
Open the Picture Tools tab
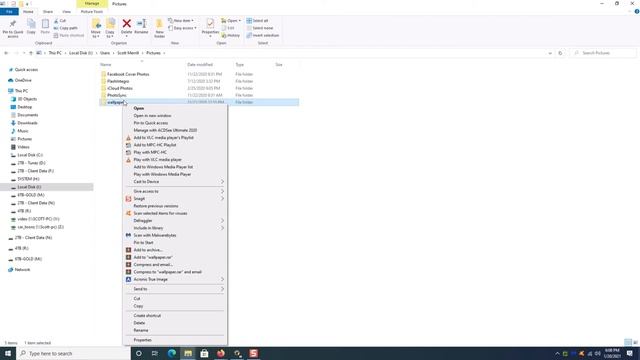pyautogui.click(x=92, y=12)
